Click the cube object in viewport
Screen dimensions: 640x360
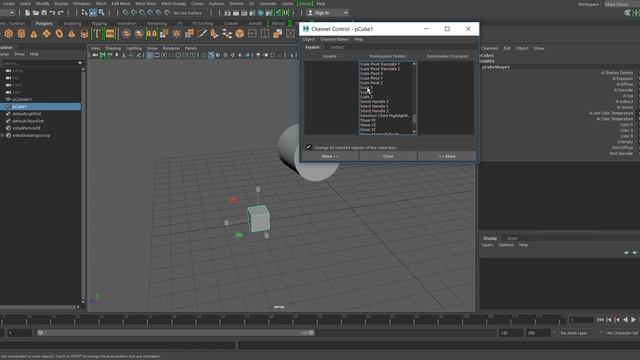point(259,218)
